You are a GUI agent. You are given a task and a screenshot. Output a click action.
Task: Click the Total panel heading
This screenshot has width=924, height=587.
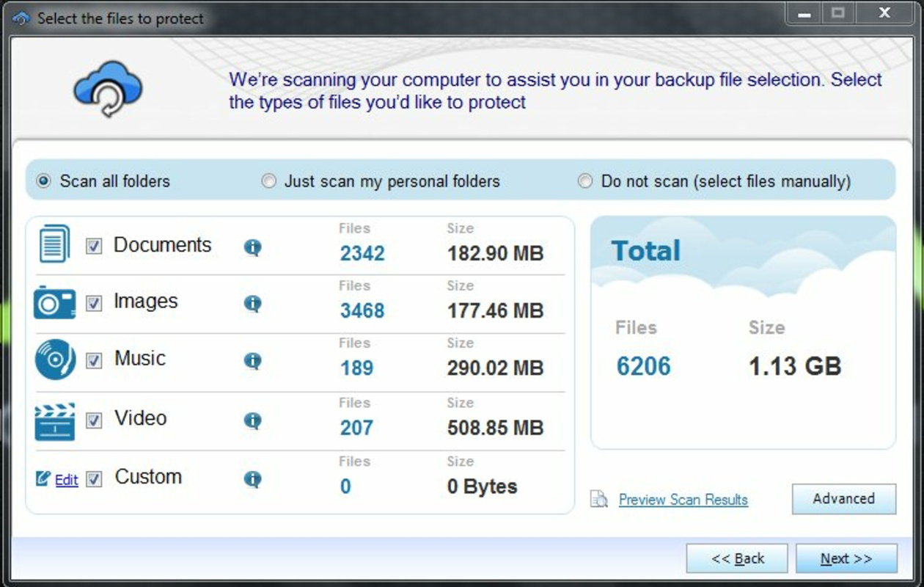click(646, 251)
